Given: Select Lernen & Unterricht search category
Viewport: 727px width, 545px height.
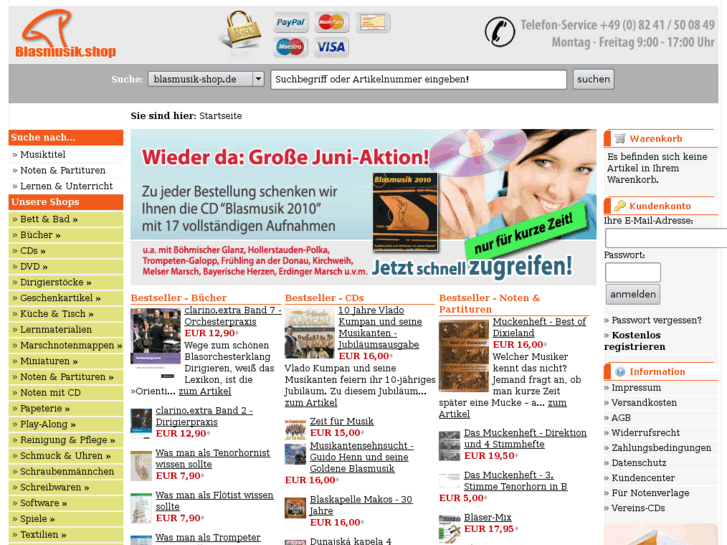Looking at the screenshot, I should (x=66, y=186).
